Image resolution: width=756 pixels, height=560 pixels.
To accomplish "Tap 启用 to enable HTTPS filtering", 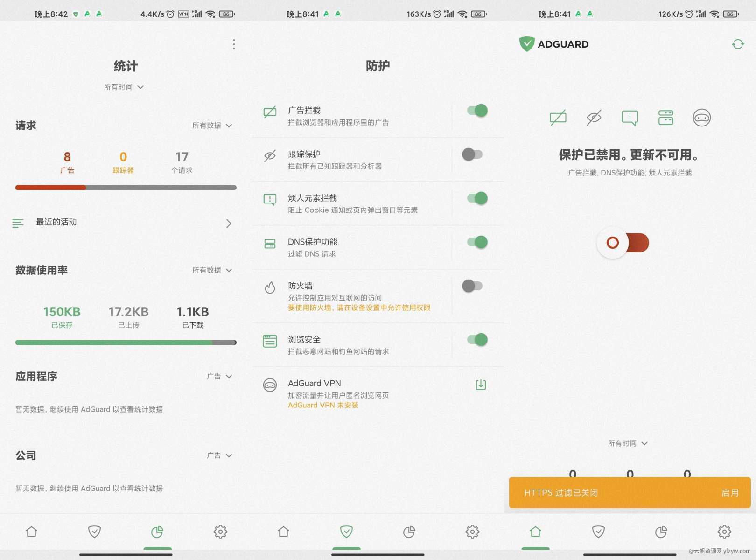I will 730,493.
